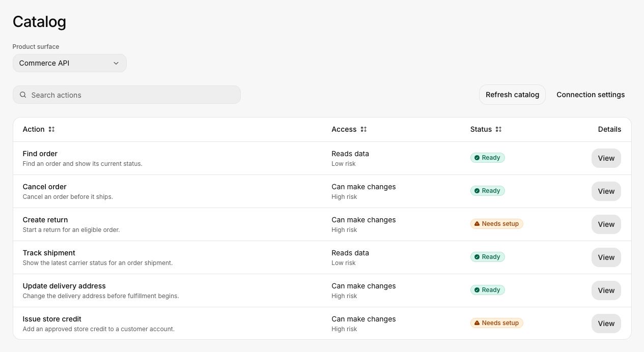Image resolution: width=644 pixels, height=352 pixels.
Task: View details for Track shipment
Action: click(x=606, y=257)
